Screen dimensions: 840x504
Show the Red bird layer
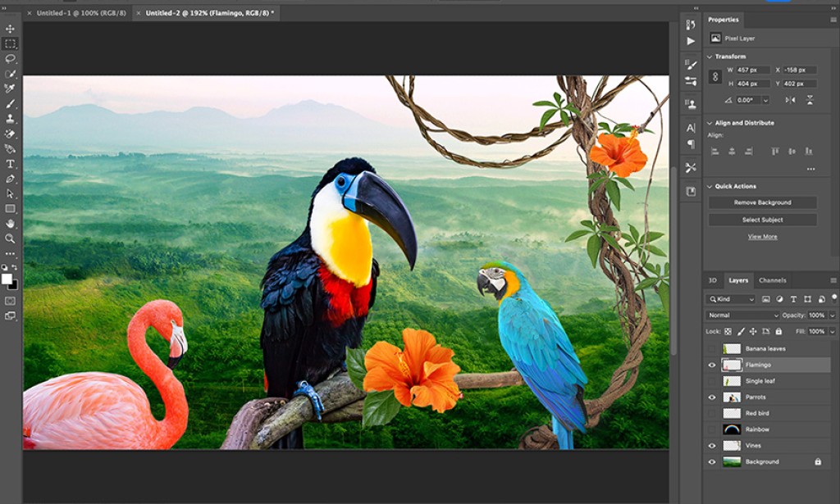click(x=711, y=413)
